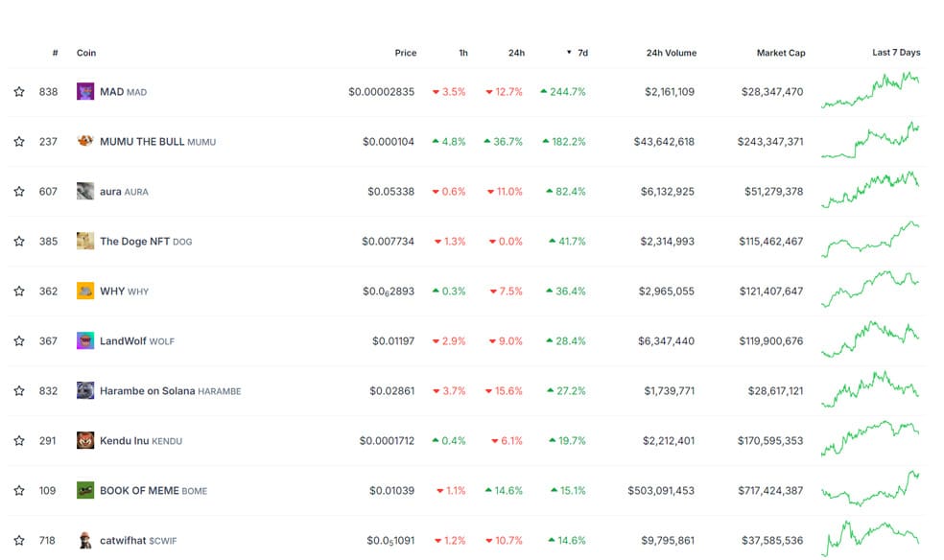
Task: Open the MAD coin logo icon
Action: tap(85, 91)
